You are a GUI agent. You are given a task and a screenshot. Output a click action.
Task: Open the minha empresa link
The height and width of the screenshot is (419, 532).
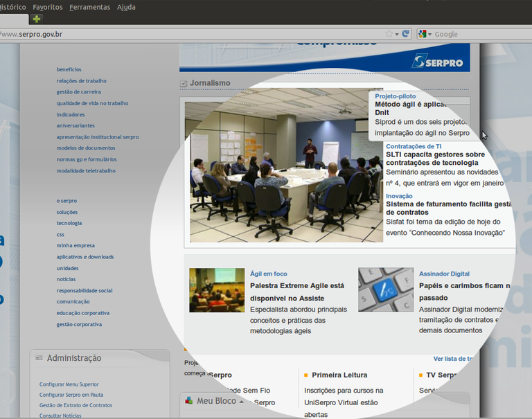pyautogui.click(x=76, y=245)
